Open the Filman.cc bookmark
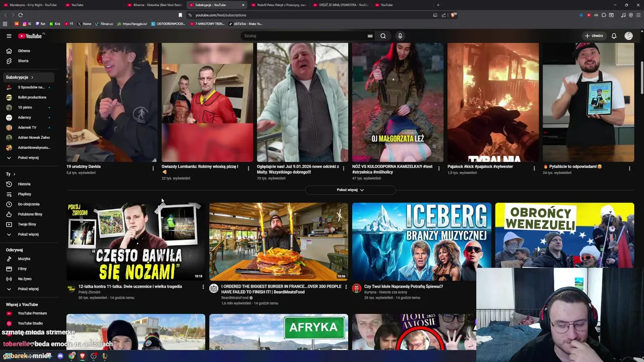The image size is (644, 362). pyautogui.click(x=104, y=24)
